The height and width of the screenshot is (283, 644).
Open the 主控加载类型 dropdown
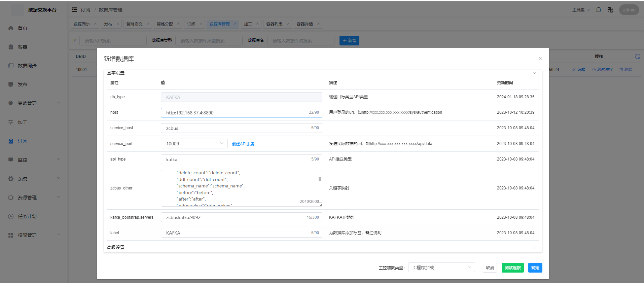point(441,268)
